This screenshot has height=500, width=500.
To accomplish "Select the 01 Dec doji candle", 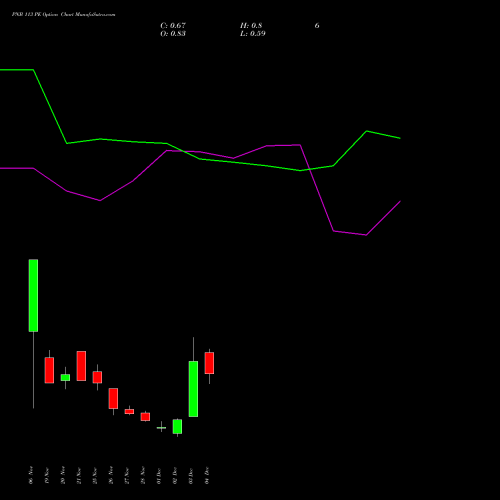I will (161, 427).
